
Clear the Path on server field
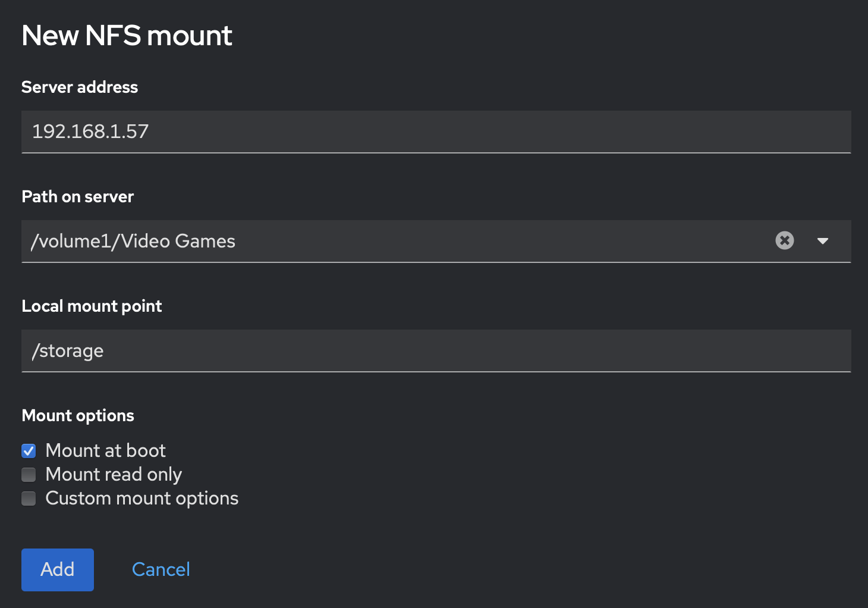(784, 240)
